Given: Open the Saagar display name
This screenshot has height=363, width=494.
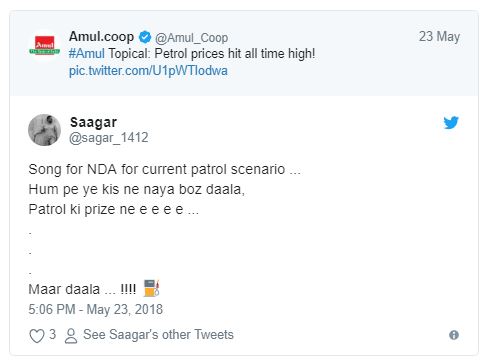Looking at the screenshot, I should point(93,122).
